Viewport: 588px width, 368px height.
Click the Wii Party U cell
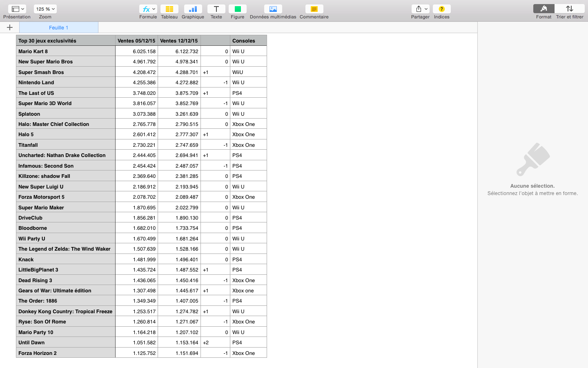[66, 238]
